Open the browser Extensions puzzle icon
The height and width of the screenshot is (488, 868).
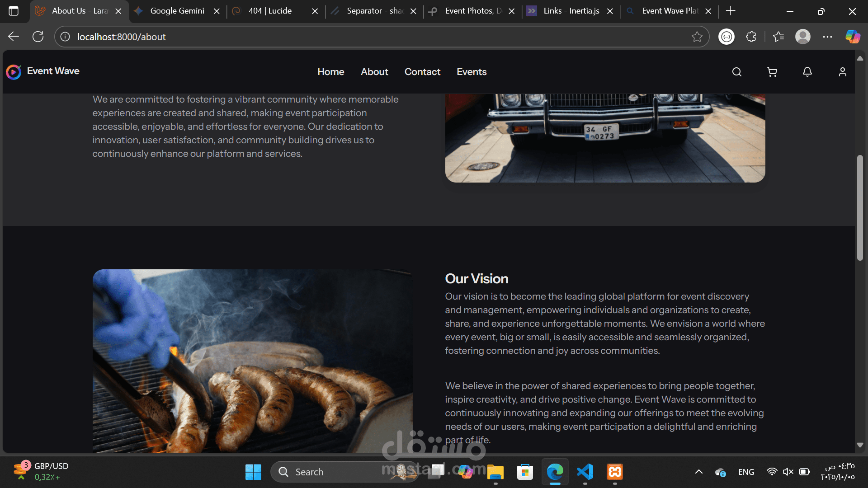coord(751,37)
